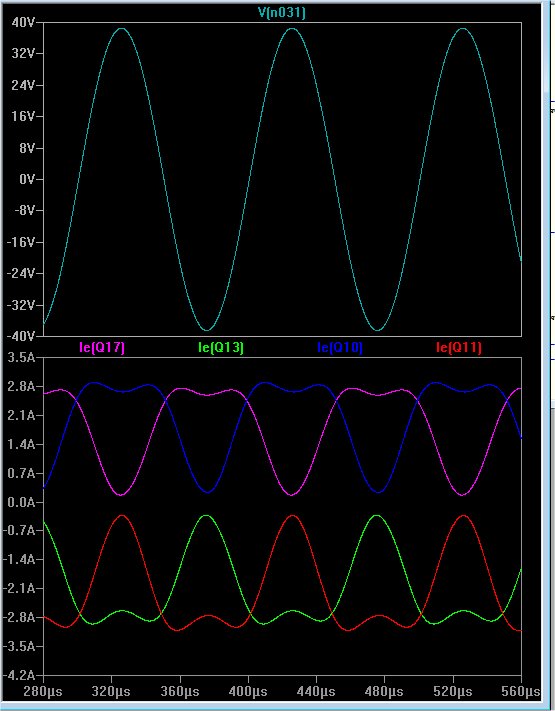
Task: Click the 560µs time axis label
Action: (521, 692)
